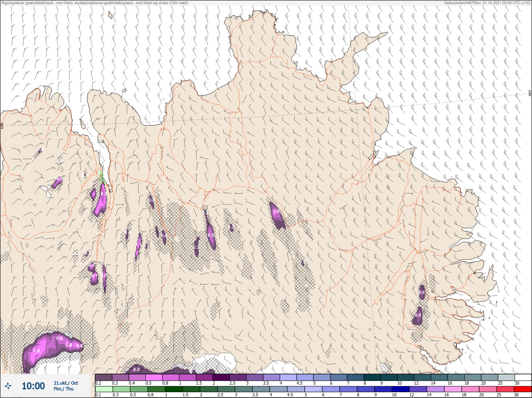Select the lower legend swatch between 3 and 3.5

click(x=243, y=389)
